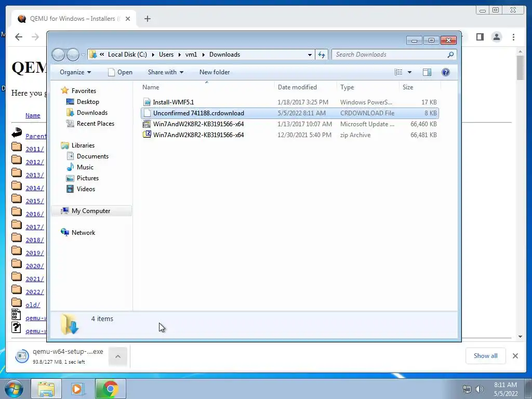Click the refresh button beside address bar
Image resolution: width=532 pixels, height=399 pixels.
[321, 54]
